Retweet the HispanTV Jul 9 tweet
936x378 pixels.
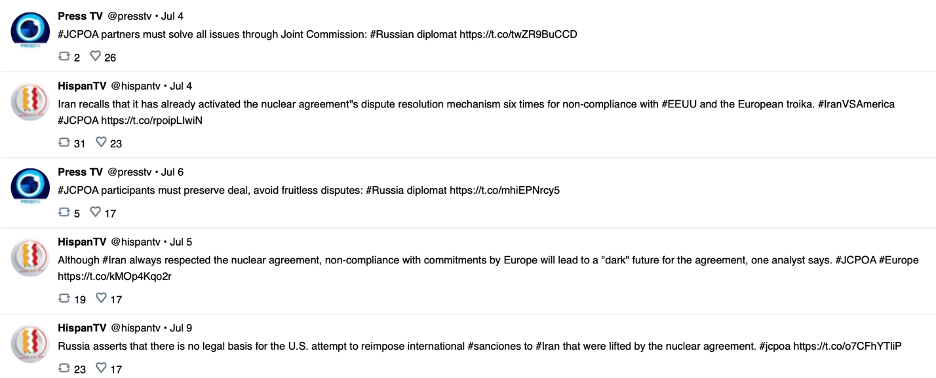coord(64,368)
